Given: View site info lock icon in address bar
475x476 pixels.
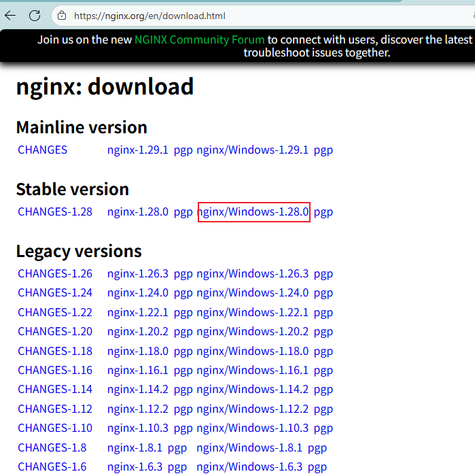Looking at the screenshot, I should [62, 16].
